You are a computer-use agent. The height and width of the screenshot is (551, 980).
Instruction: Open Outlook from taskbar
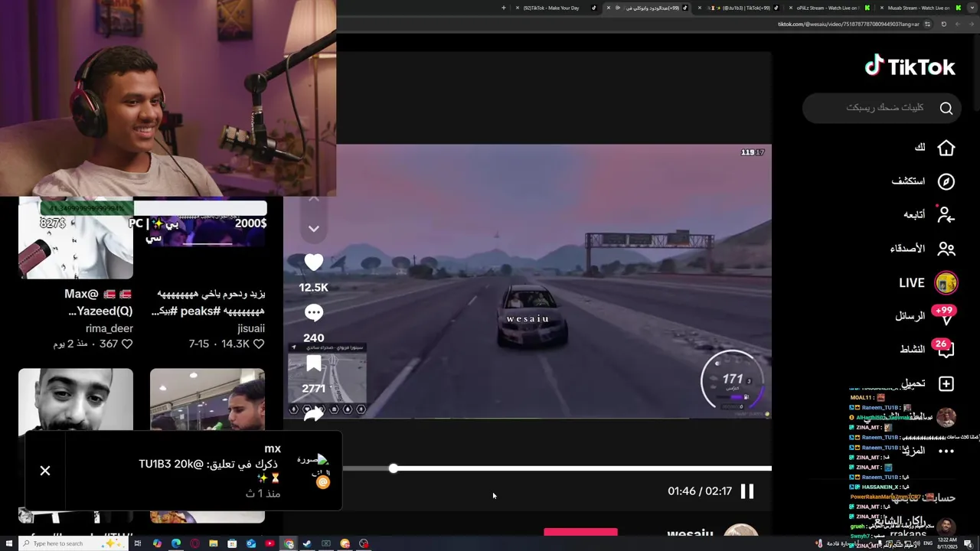coord(251,543)
